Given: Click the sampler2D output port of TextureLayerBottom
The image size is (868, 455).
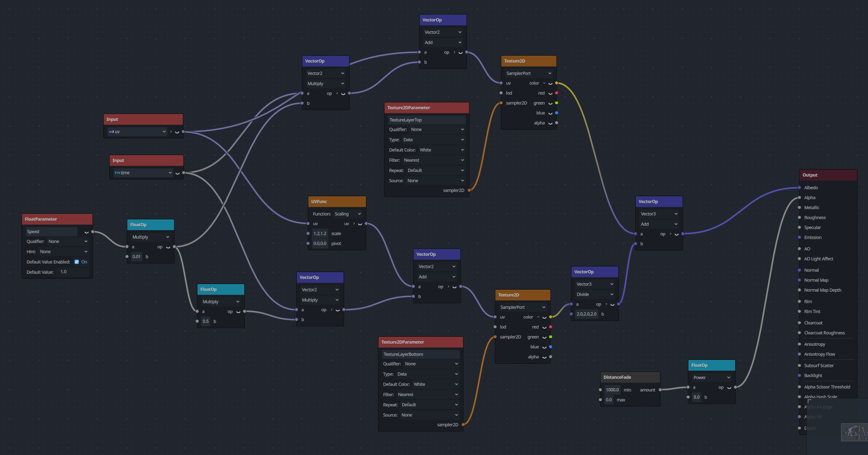Looking at the screenshot, I should (x=463, y=425).
